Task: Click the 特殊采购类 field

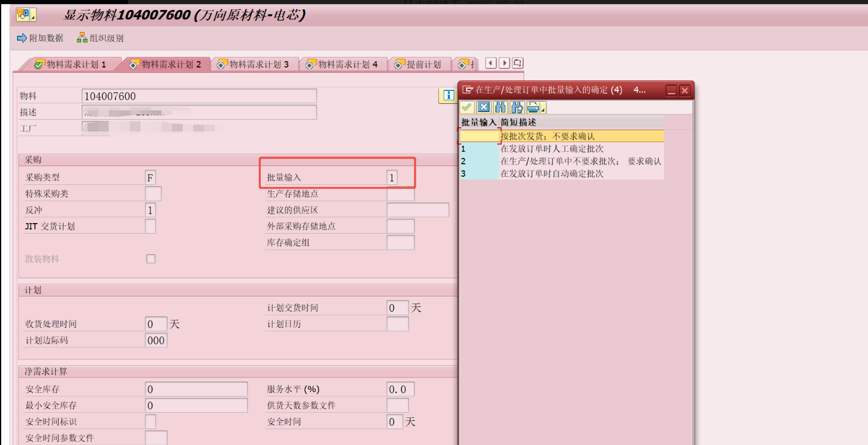Action: tap(153, 194)
